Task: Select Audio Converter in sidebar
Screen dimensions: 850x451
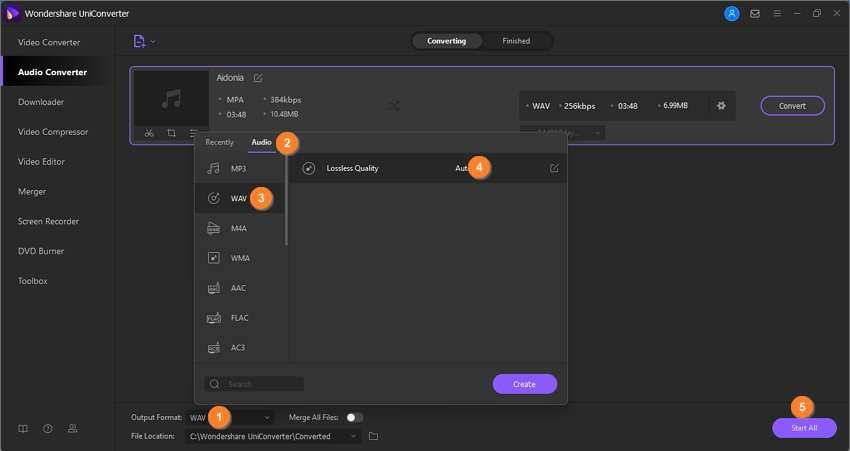Action: [x=53, y=72]
